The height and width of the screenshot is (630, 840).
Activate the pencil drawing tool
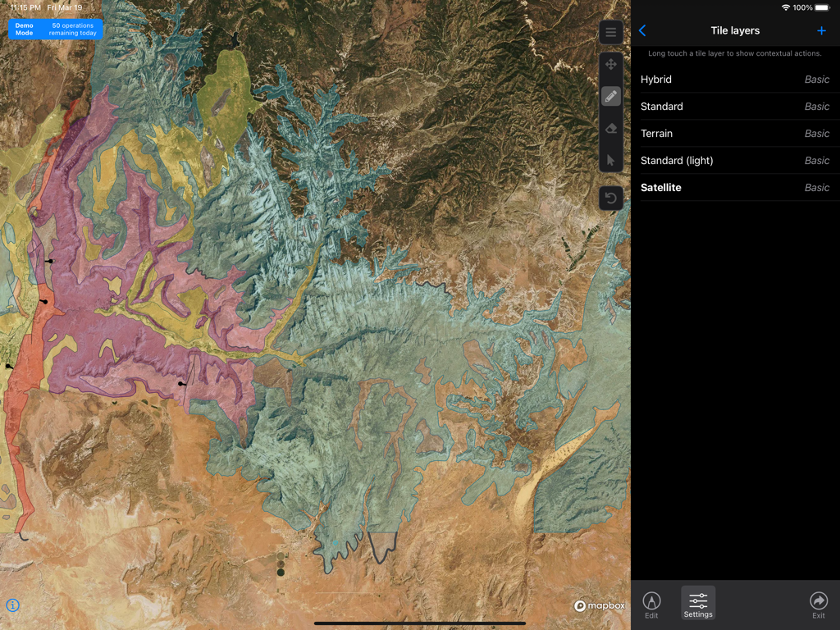tap(609, 96)
